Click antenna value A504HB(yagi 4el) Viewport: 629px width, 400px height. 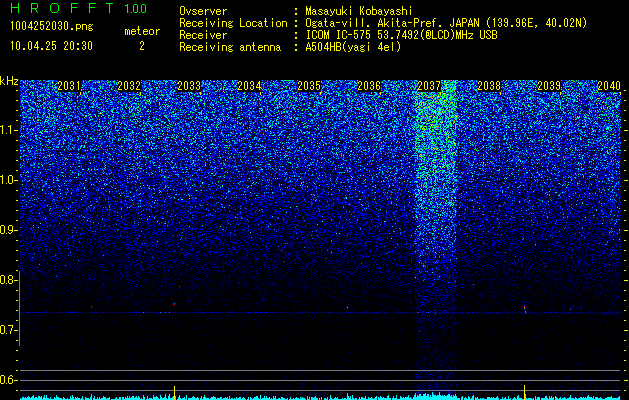click(x=353, y=47)
